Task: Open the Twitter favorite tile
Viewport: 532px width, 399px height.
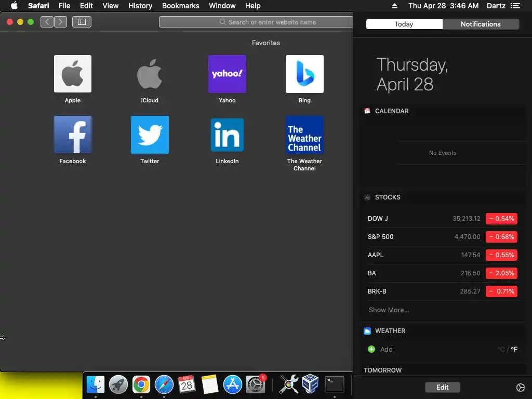Action: click(150, 135)
